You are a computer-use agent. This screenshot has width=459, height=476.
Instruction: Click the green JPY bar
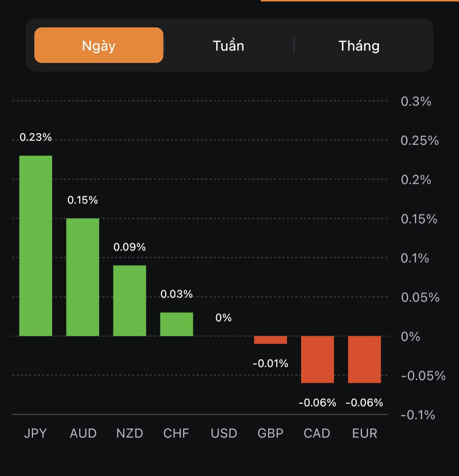[36, 246]
